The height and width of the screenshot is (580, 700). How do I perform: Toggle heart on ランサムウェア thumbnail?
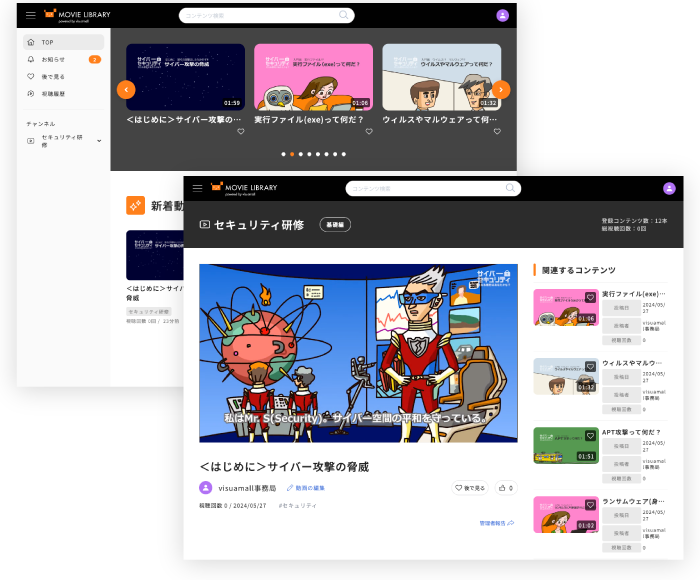(591, 505)
